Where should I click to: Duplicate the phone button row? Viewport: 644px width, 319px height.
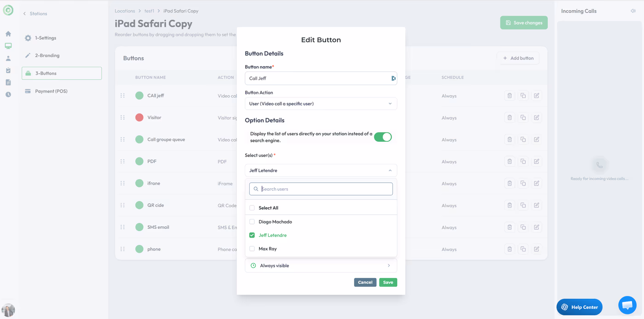523,249
